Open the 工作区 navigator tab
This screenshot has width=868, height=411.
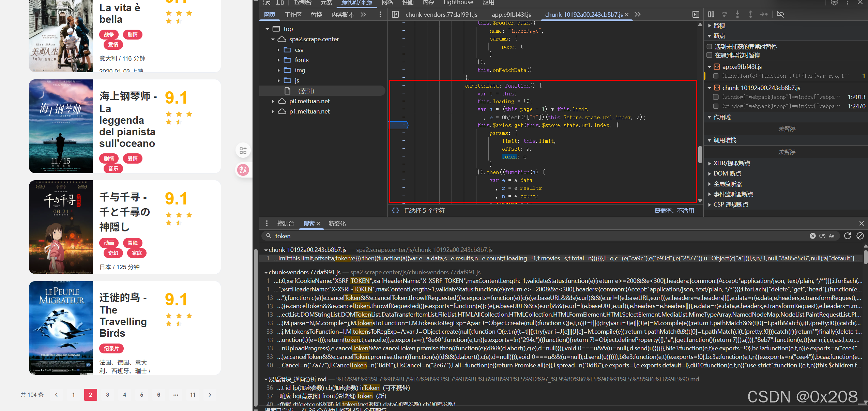pos(293,15)
